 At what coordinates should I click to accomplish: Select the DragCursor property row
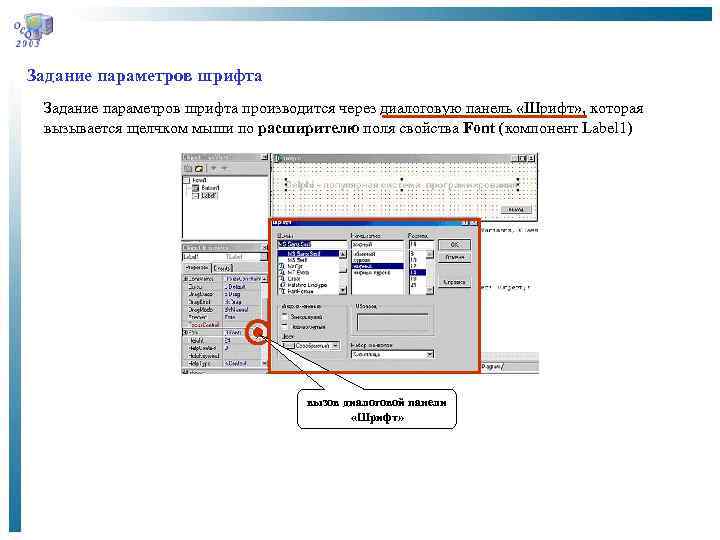(223, 294)
